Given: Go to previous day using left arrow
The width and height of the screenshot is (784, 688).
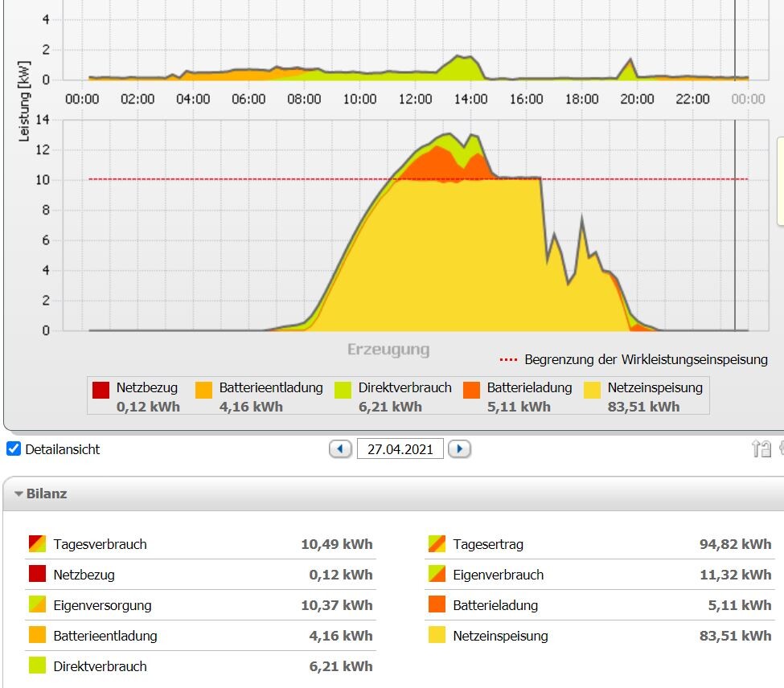Looking at the screenshot, I should (340, 448).
